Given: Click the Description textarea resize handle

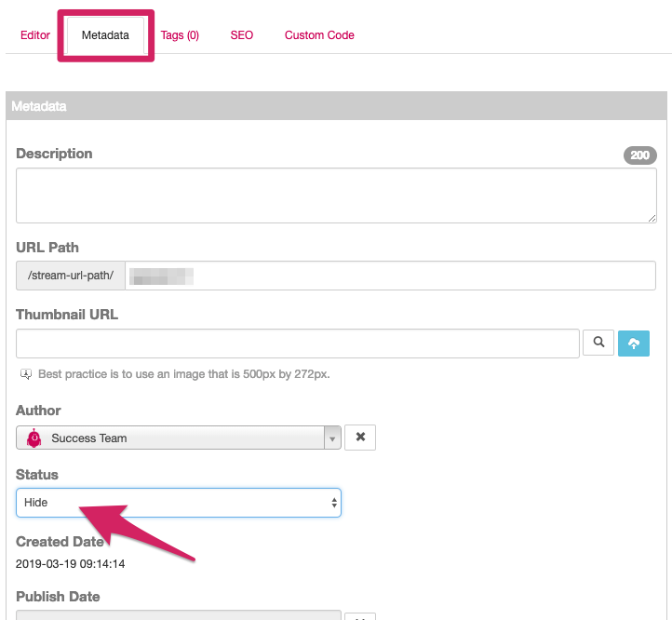Looking at the screenshot, I should point(652,218).
